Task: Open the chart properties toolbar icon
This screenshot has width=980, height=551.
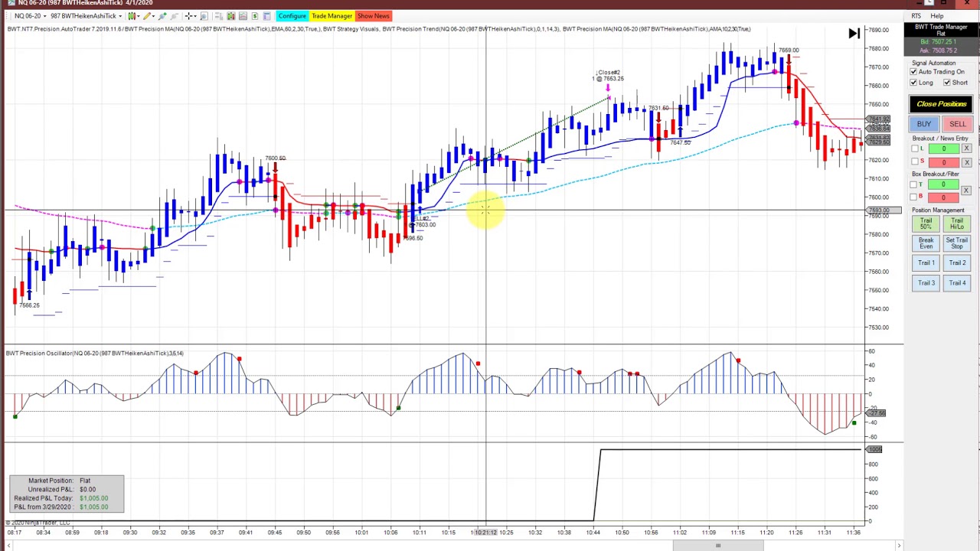Action: point(266,16)
